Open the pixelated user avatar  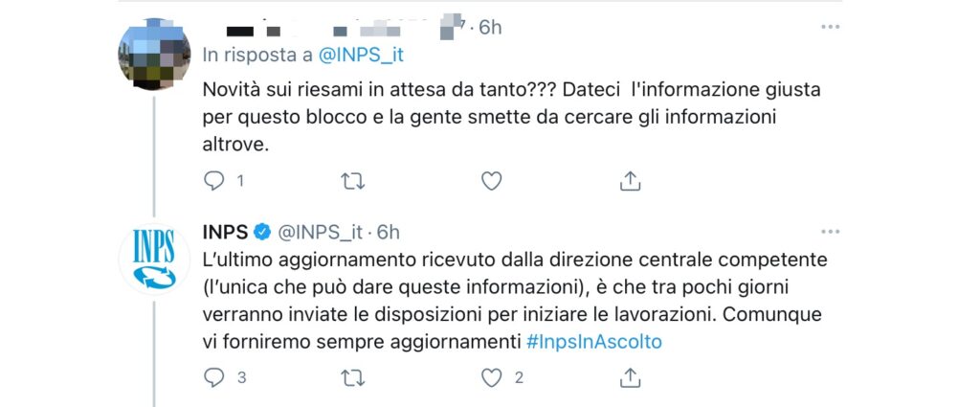pyautogui.click(x=154, y=54)
